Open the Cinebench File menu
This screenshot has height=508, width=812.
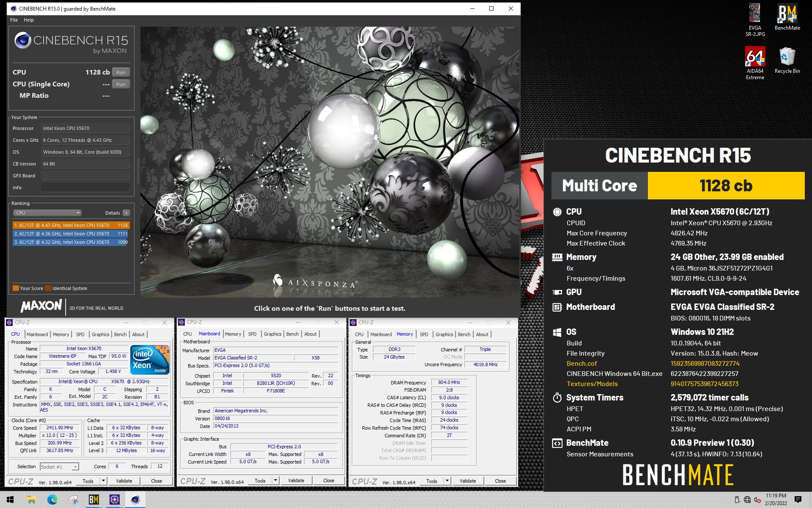[x=14, y=20]
